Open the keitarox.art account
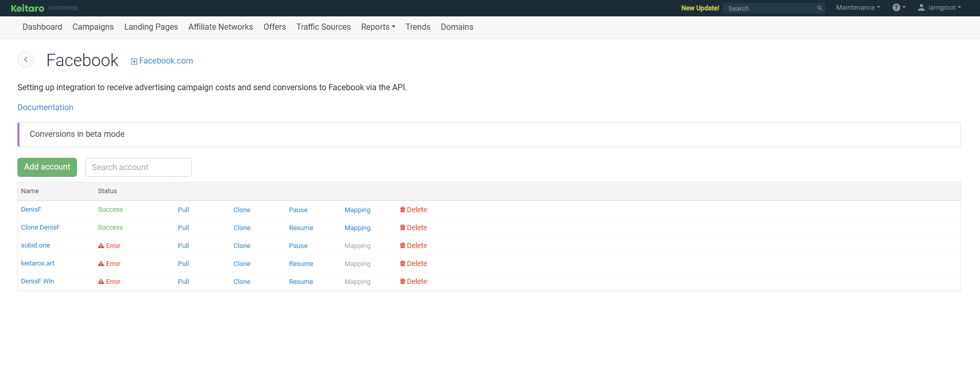 click(x=37, y=263)
